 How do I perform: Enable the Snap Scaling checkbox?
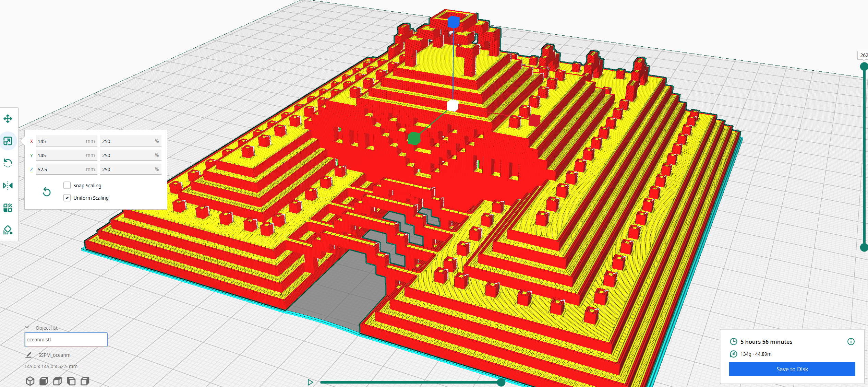[67, 185]
